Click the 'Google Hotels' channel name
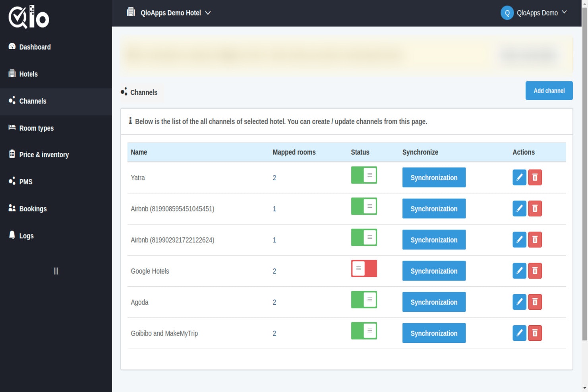588x392 pixels. tap(150, 271)
